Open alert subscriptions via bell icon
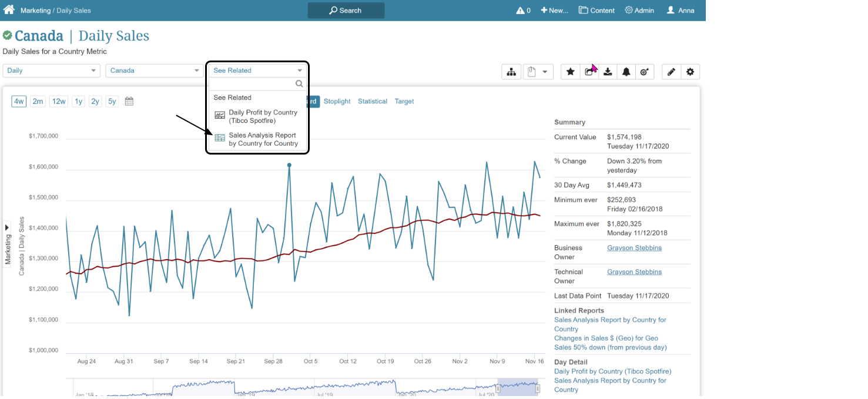 pos(626,72)
